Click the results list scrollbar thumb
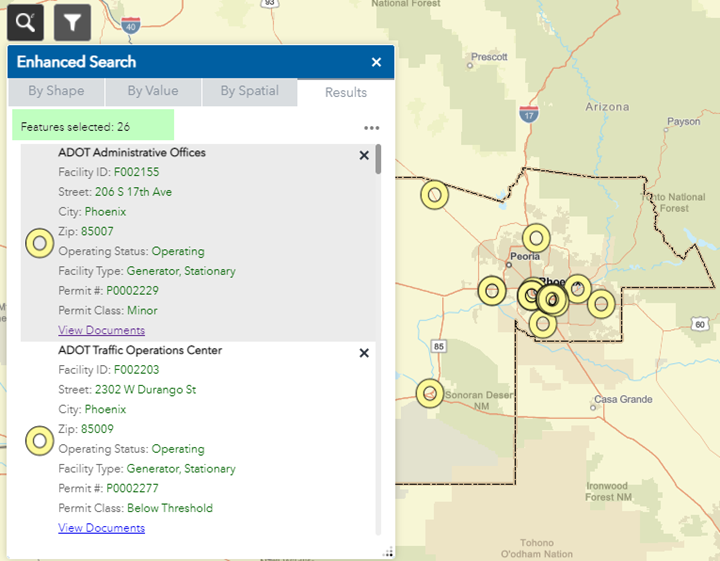This screenshot has width=720, height=561. (378, 159)
